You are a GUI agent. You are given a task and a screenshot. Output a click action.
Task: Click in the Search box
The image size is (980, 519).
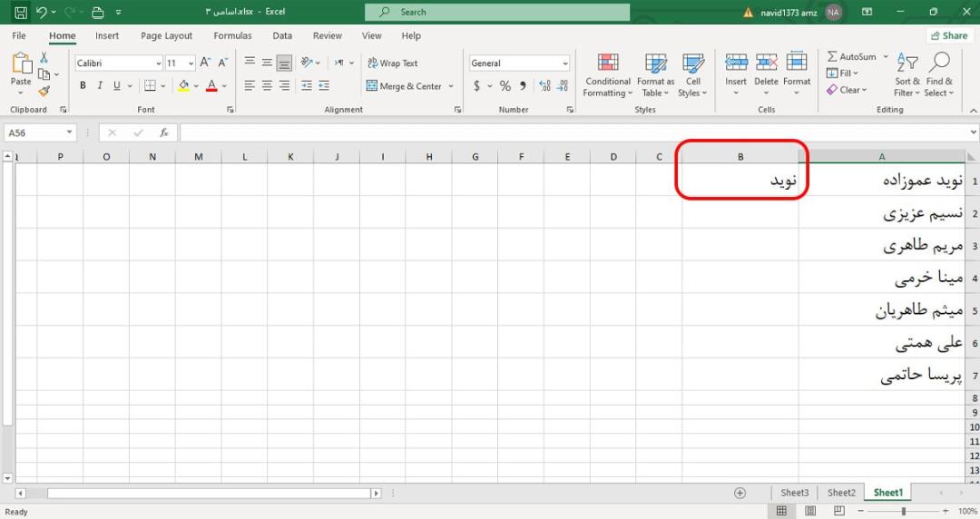497,12
